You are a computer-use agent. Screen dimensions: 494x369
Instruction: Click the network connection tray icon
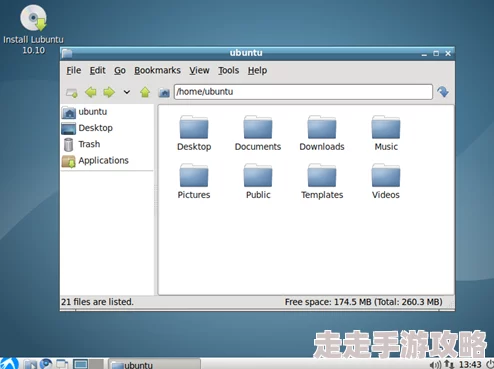pos(449,364)
